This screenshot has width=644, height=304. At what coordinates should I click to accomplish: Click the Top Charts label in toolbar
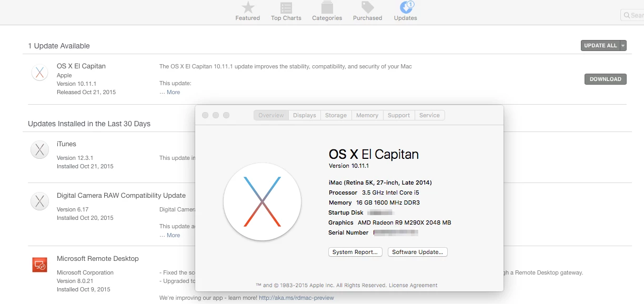coord(286,18)
